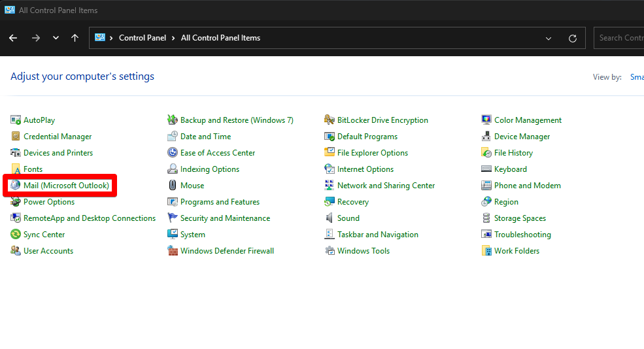Open the recent locations dropdown arrow
644x349 pixels.
point(56,39)
